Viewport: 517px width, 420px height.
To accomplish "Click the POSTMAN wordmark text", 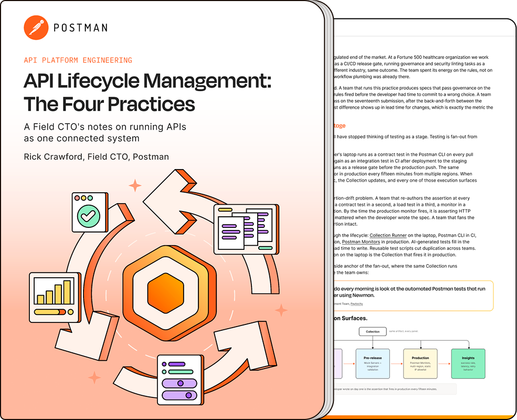I will pyautogui.click(x=81, y=28).
